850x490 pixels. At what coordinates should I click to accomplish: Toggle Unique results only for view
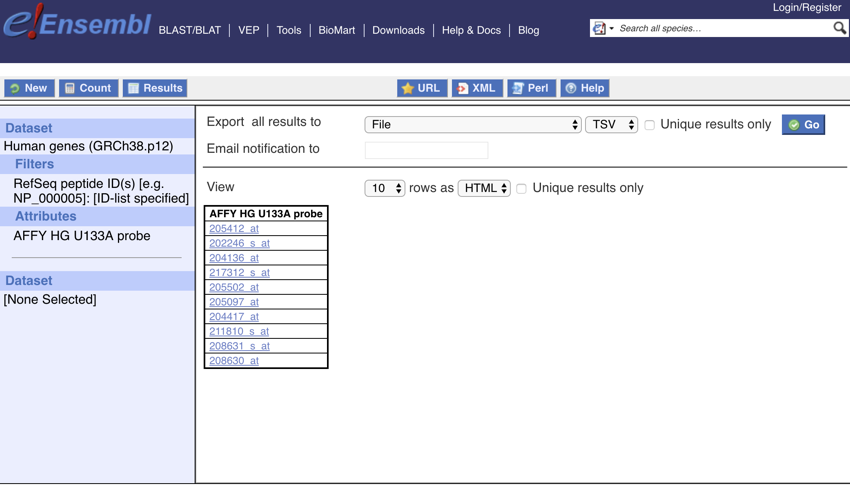pyautogui.click(x=522, y=188)
